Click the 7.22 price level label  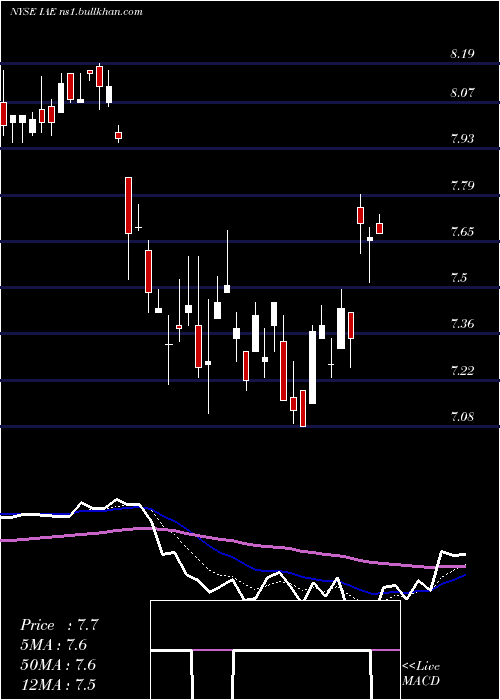tap(462, 371)
